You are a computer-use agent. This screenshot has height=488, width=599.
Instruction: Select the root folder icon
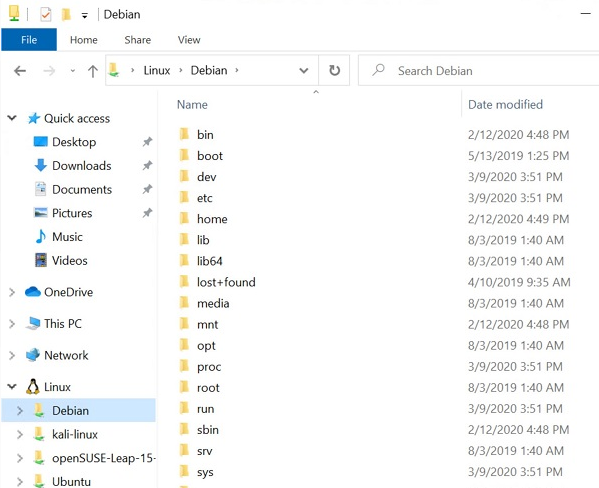(184, 387)
